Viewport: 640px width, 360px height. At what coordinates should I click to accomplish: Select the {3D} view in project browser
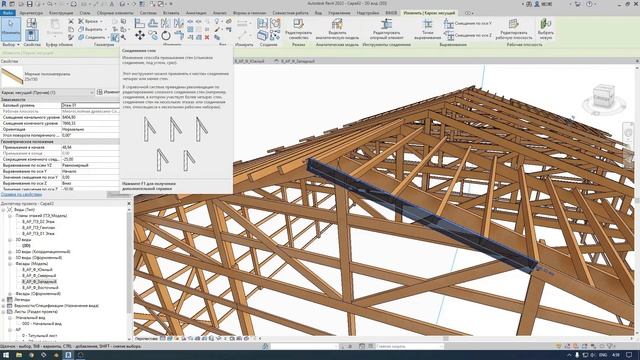click(x=26, y=246)
